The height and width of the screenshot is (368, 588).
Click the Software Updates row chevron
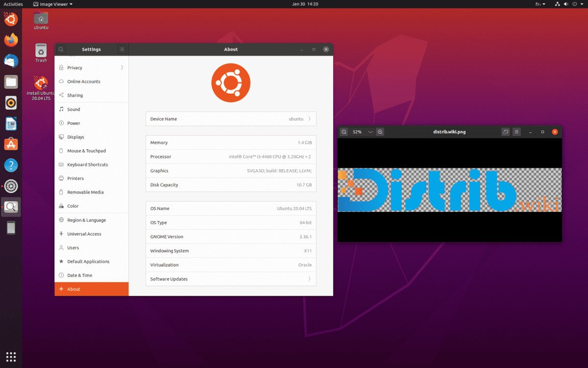point(309,279)
